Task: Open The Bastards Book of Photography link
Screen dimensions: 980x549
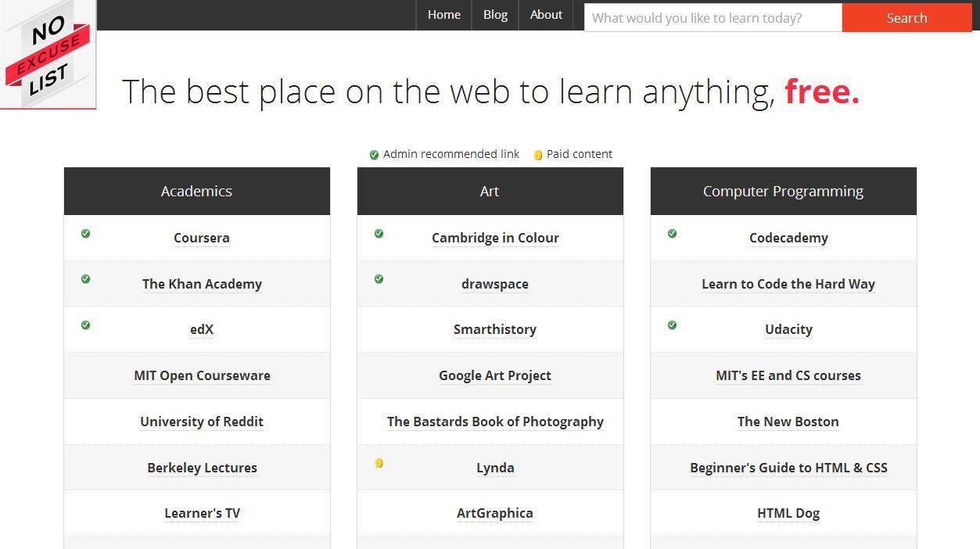Action: pyautogui.click(x=495, y=422)
